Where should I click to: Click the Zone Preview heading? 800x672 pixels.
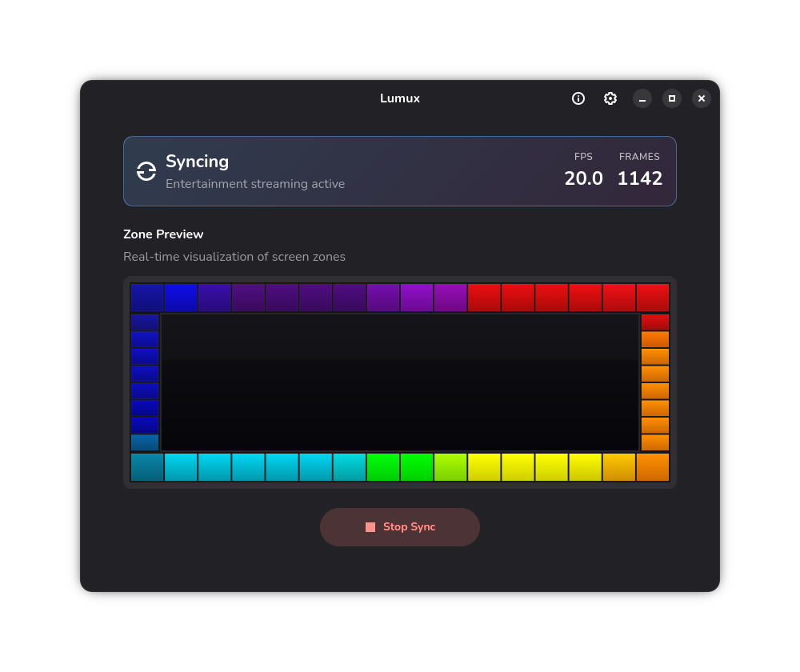pyautogui.click(x=163, y=234)
